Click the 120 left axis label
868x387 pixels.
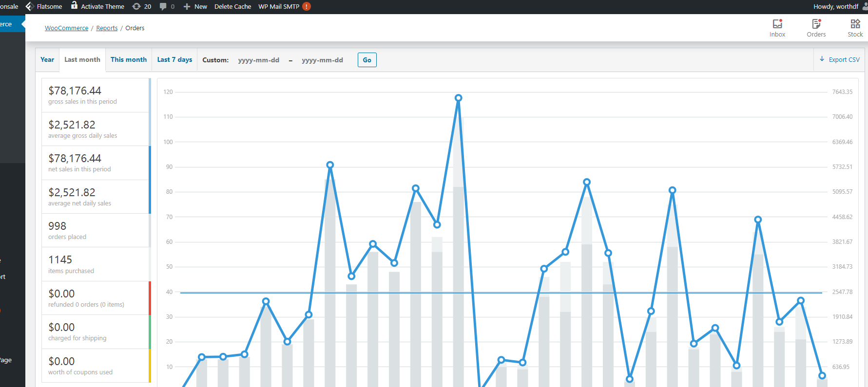coord(168,92)
